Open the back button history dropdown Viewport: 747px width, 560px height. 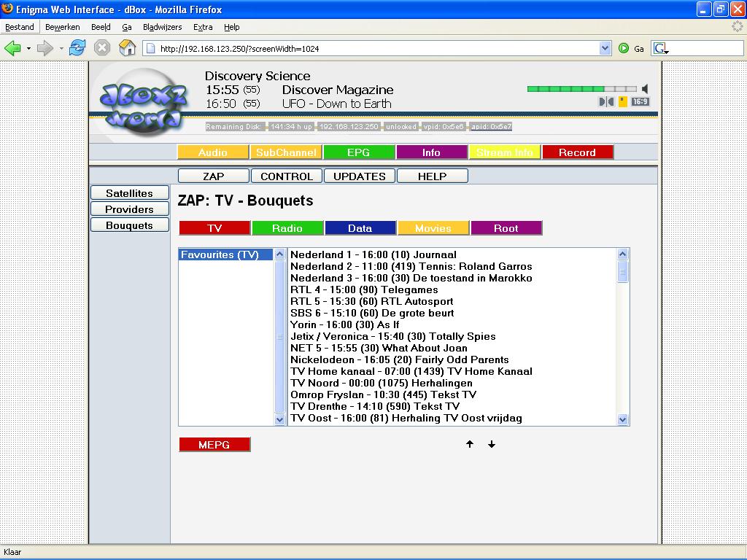(x=28, y=49)
